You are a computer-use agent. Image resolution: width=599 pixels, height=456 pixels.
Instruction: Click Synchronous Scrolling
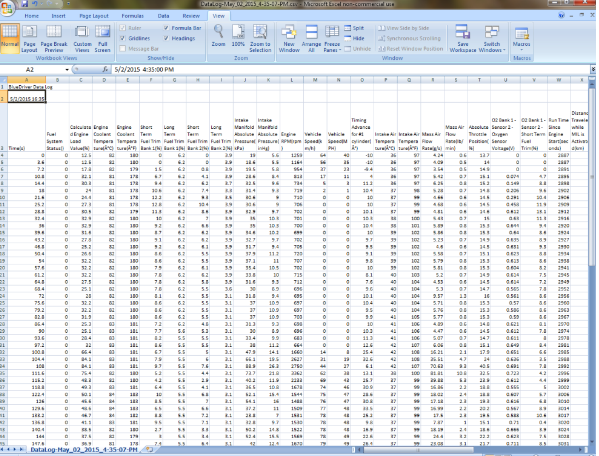[409, 38]
